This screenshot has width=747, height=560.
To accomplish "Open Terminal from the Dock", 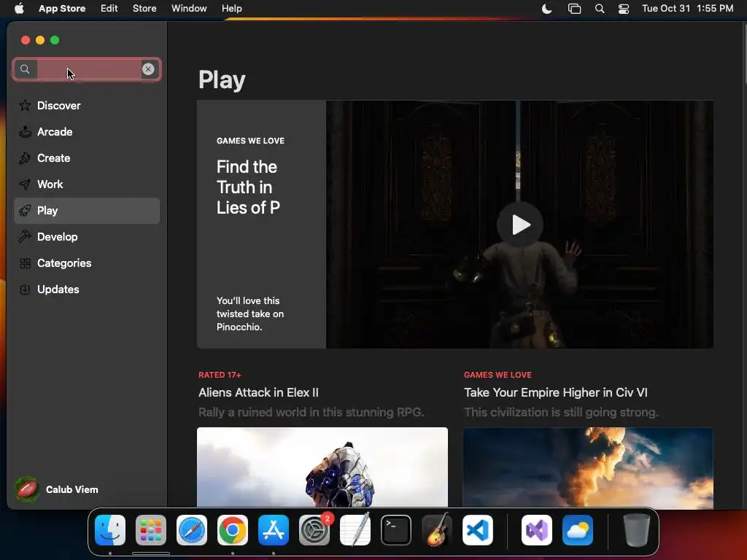I will tap(396, 530).
